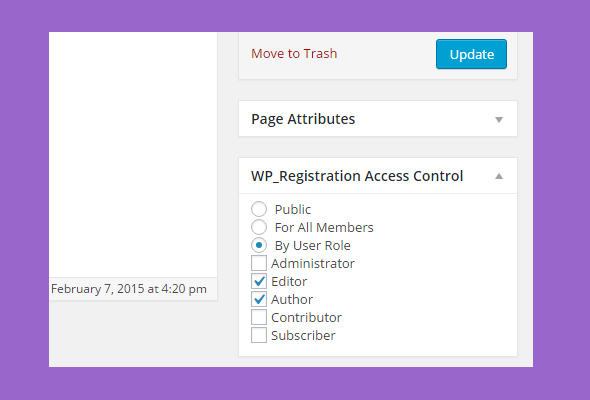Collapse the WP_Registration Access Control arrow
Viewport: 590px width, 400px height.
tap(499, 176)
